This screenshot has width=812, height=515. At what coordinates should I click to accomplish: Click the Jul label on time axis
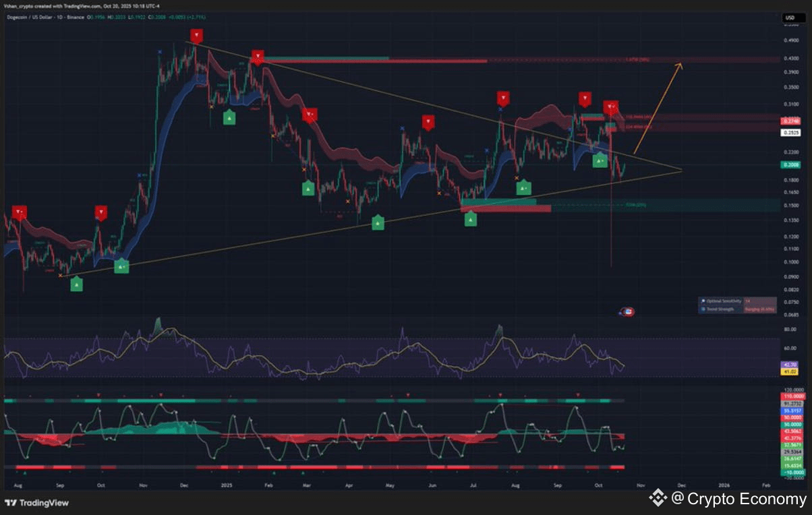click(474, 485)
